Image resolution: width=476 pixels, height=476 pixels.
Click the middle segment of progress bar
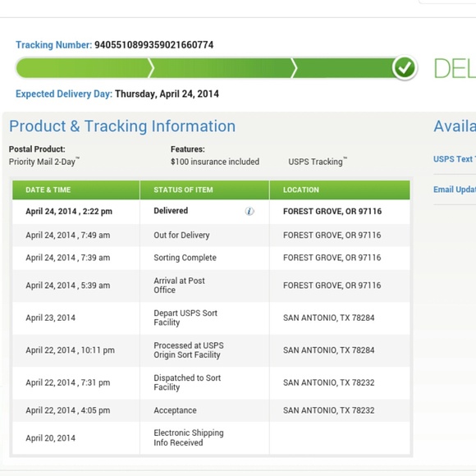[223, 68]
